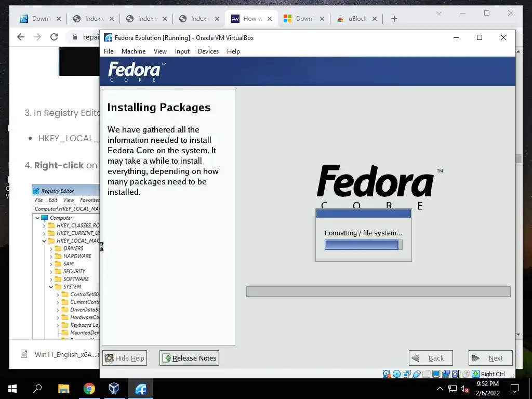Click the CPU virtualization status icon
This screenshot has width=532, height=399.
point(455,374)
